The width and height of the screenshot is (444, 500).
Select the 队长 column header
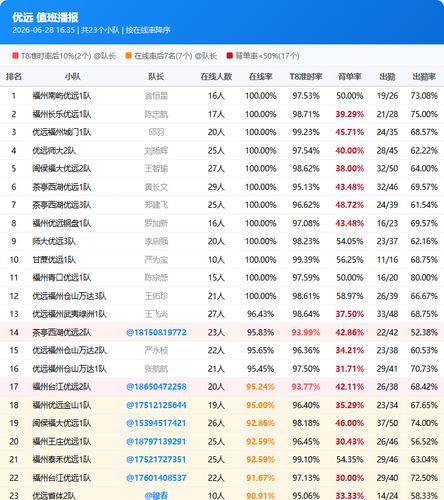pyautogui.click(x=156, y=77)
